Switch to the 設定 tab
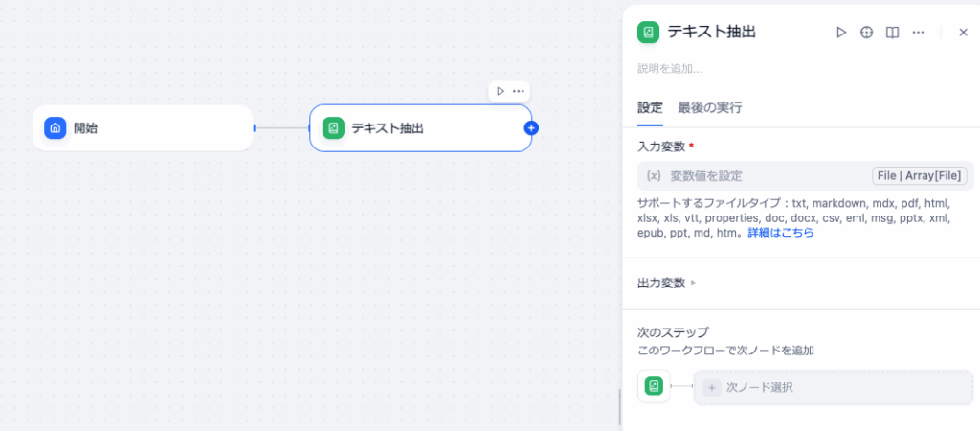This screenshot has width=980, height=431. coord(650,107)
